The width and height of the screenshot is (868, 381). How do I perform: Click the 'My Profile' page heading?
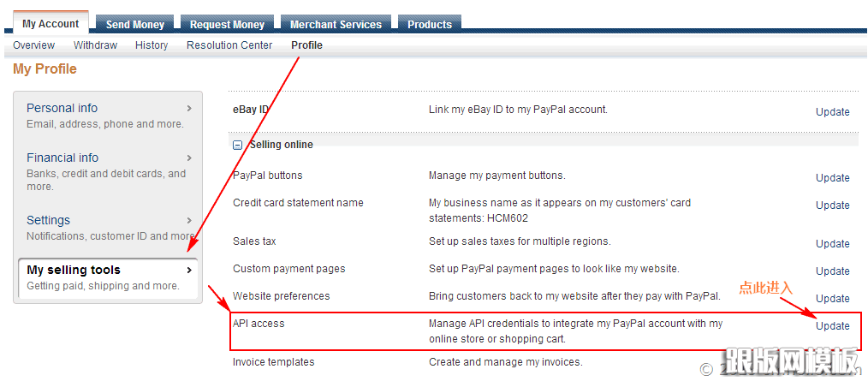pyautogui.click(x=45, y=69)
